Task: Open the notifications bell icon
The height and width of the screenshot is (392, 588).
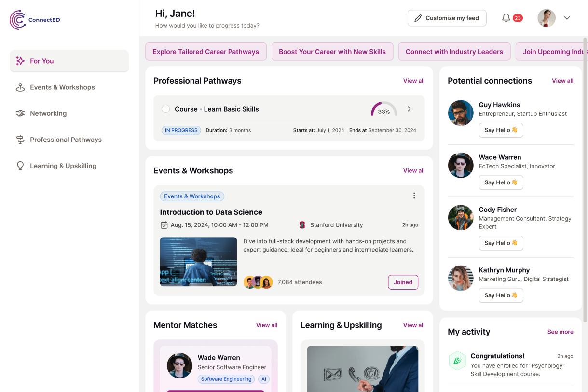Action: pos(506,18)
